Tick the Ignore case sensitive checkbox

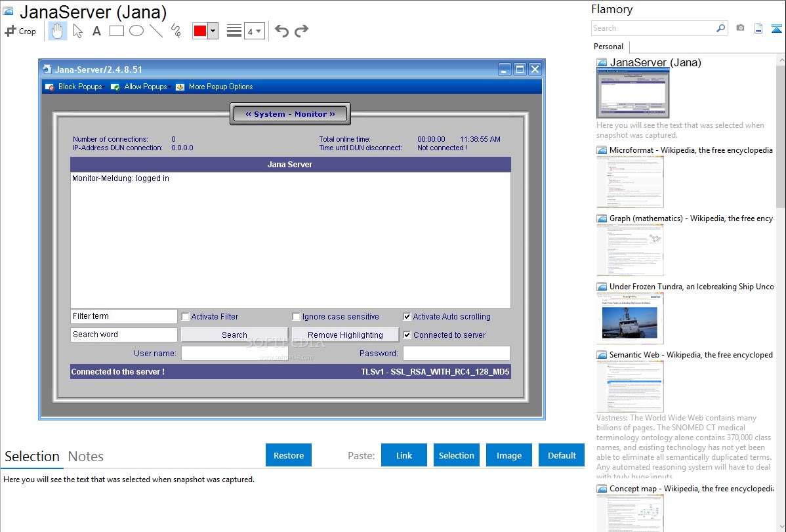297,316
